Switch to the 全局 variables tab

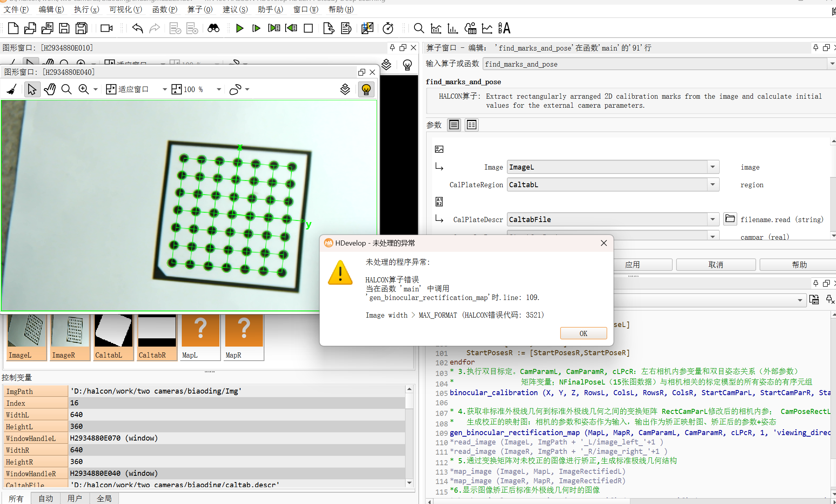pyautogui.click(x=104, y=498)
